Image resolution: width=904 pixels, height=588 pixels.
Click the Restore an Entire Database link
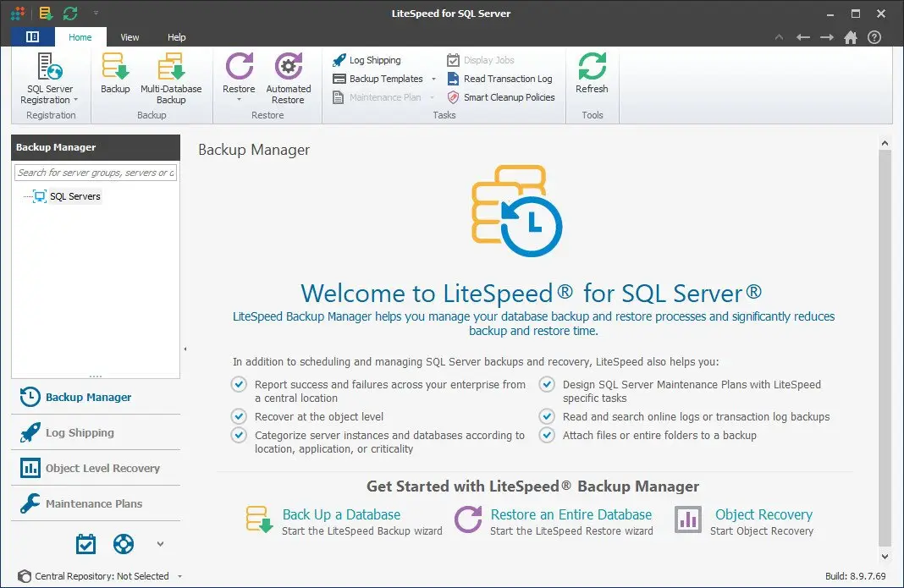tap(571, 514)
